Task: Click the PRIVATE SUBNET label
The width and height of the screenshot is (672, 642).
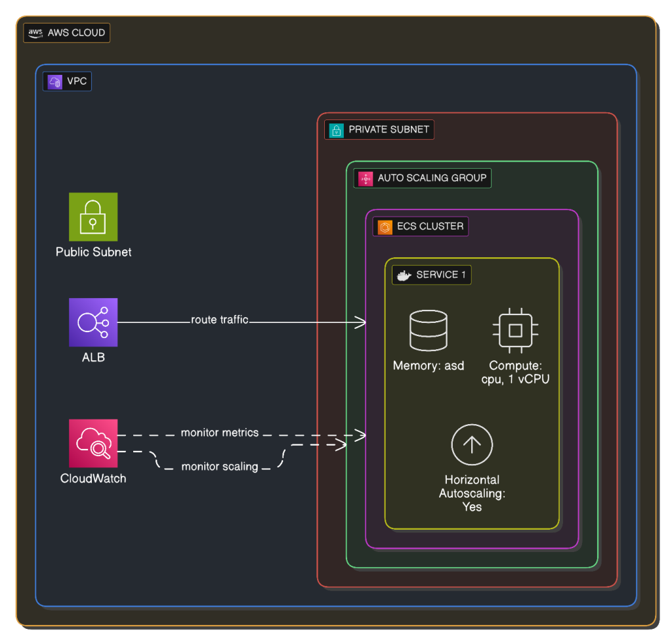Action: pyautogui.click(x=388, y=129)
